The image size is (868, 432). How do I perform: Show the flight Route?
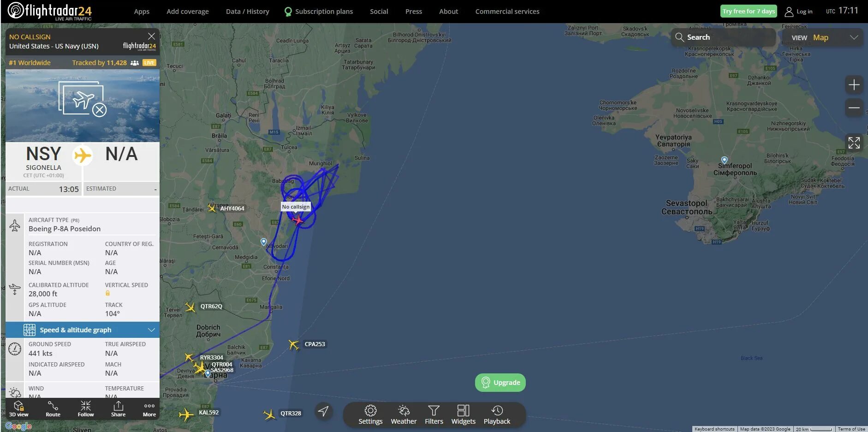[x=53, y=408]
